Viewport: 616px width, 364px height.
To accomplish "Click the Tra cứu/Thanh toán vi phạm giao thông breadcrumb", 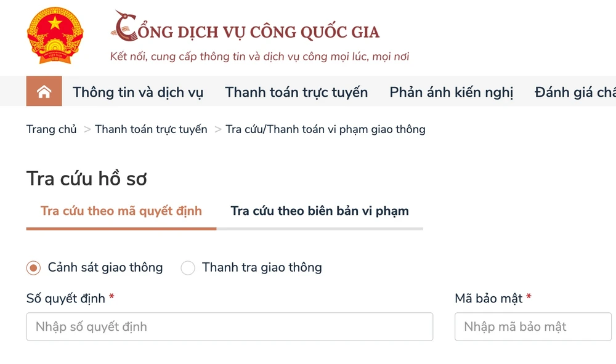I will [x=326, y=129].
